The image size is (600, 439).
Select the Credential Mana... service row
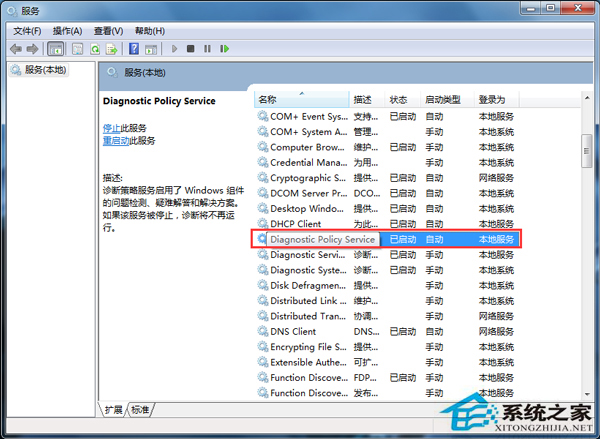coord(386,162)
